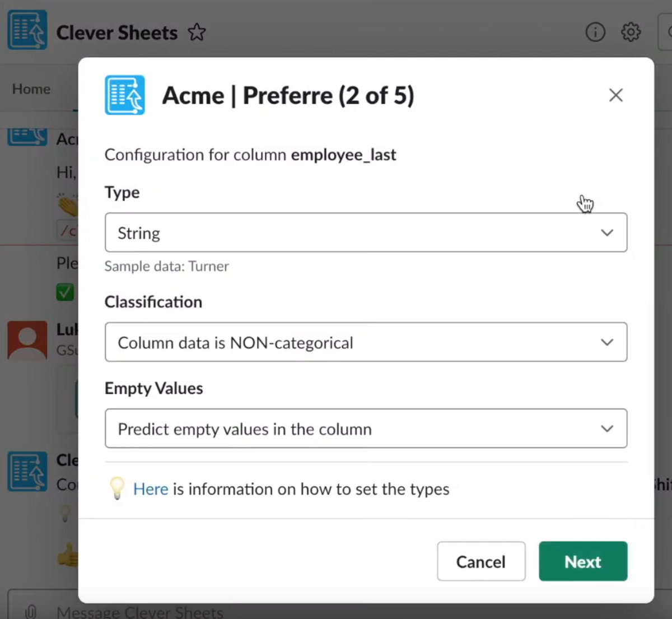The image size is (672, 619).
Task: Click the green Next button
Action: click(x=583, y=561)
